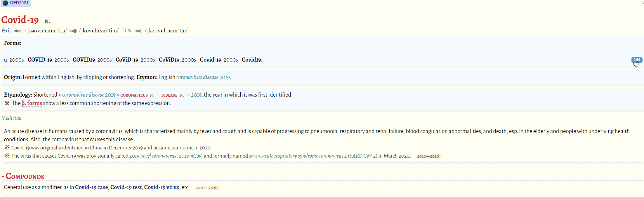This screenshot has width=644, height=197.
Task: Click the Medicine subject label
Action: coord(11,118)
